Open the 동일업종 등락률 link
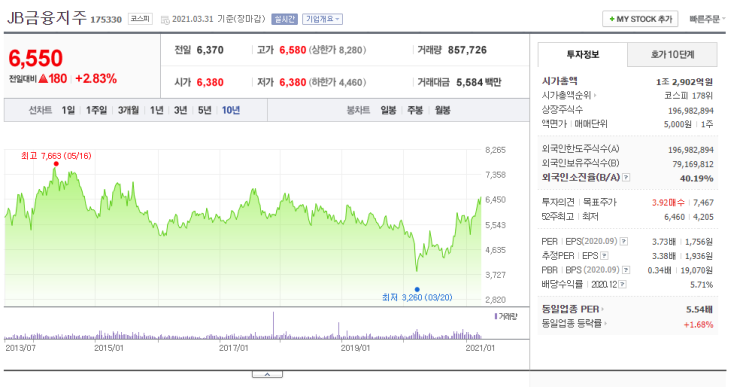743x387 pixels. [x=574, y=324]
